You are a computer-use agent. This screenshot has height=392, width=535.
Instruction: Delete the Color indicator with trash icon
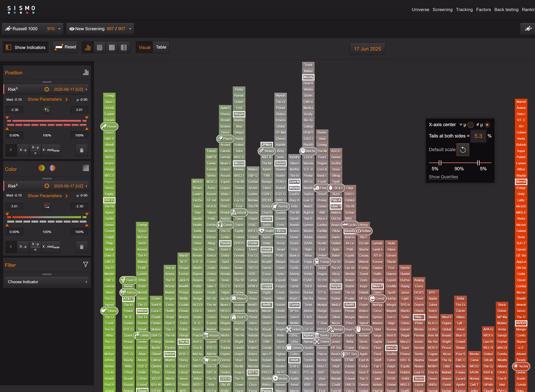tap(82, 247)
